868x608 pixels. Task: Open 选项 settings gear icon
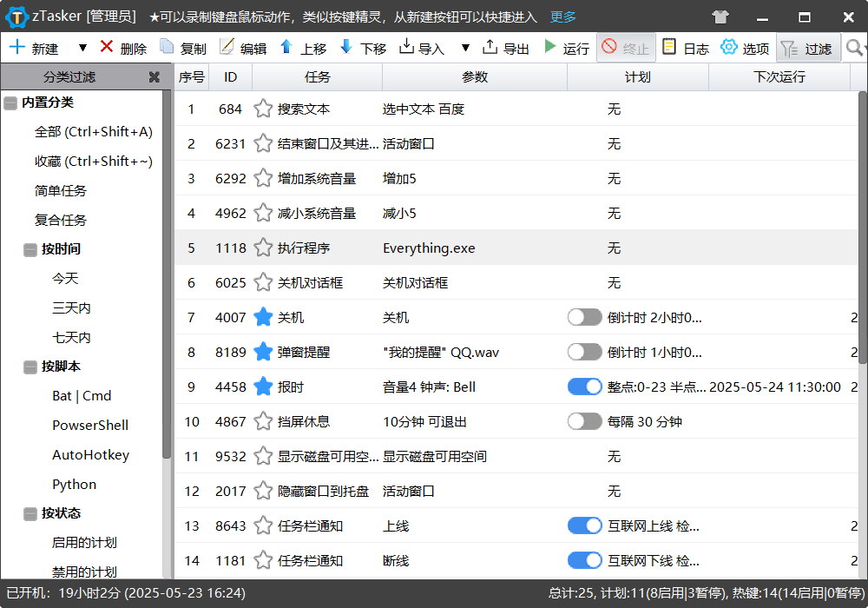point(728,48)
